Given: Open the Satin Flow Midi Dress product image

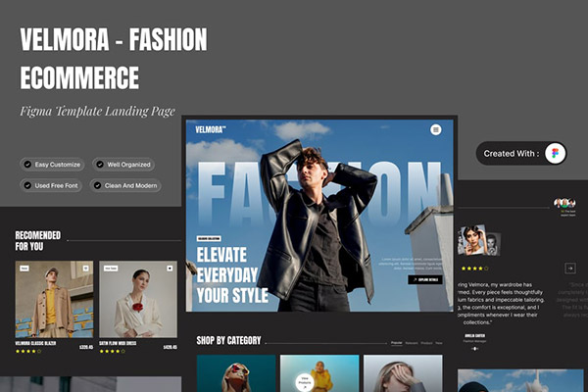Looking at the screenshot, I should tap(138, 299).
